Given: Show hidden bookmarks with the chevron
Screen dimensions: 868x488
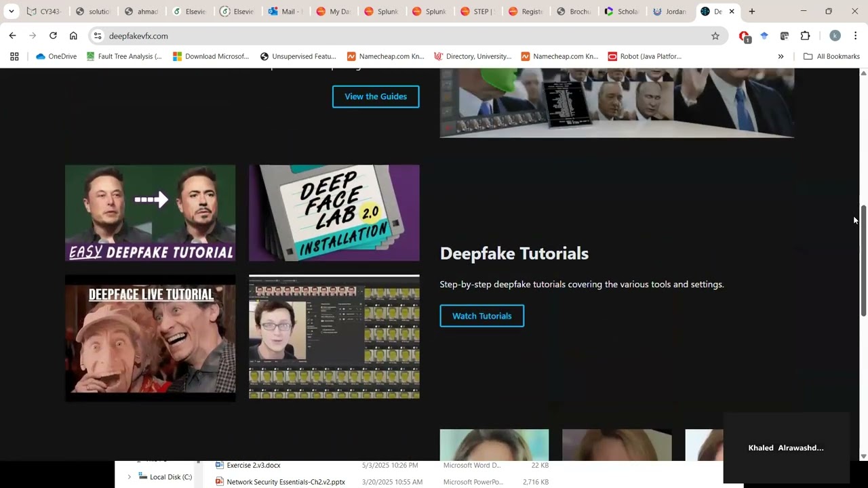Looking at the screenshot, I should coord(781,56).
